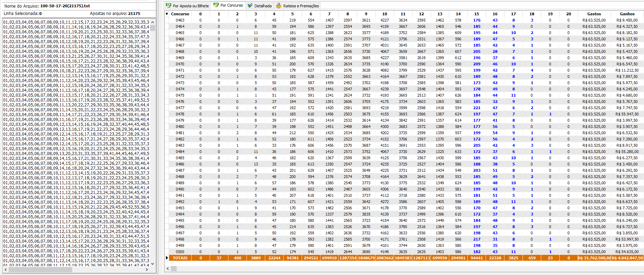Click left arrow of results table horizontal scrollbar
Screen dimensions: 644x275
coord(168,268)
